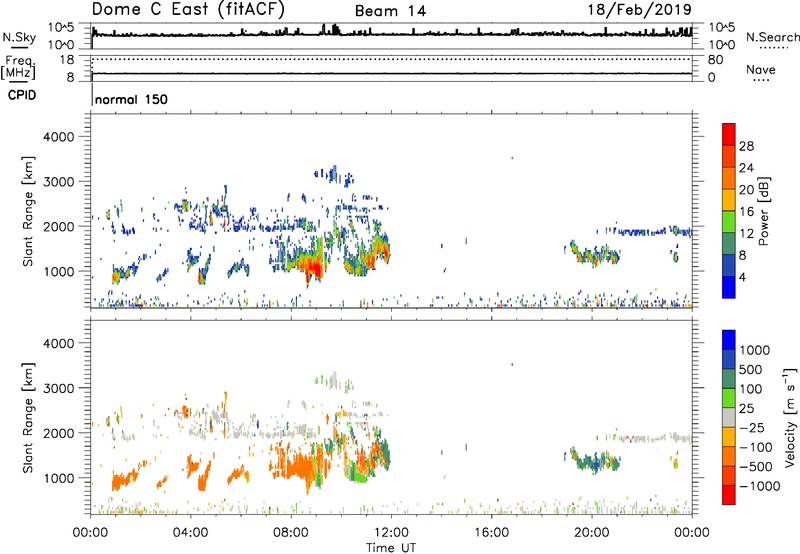The image size is (800, 554).
Task: Select the Velocity colorbar segment between -1000 and -500
Action: click(729, 475)
